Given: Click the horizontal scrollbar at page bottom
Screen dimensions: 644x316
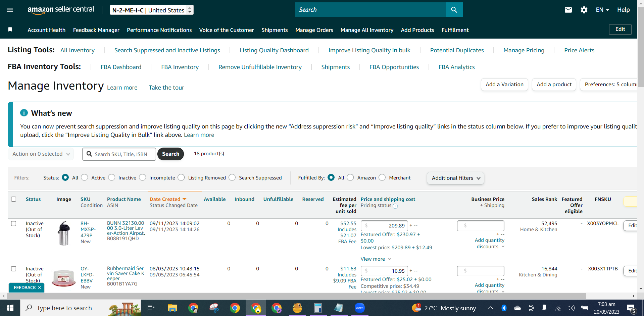Looking at the screenshot, I should 296,296.
